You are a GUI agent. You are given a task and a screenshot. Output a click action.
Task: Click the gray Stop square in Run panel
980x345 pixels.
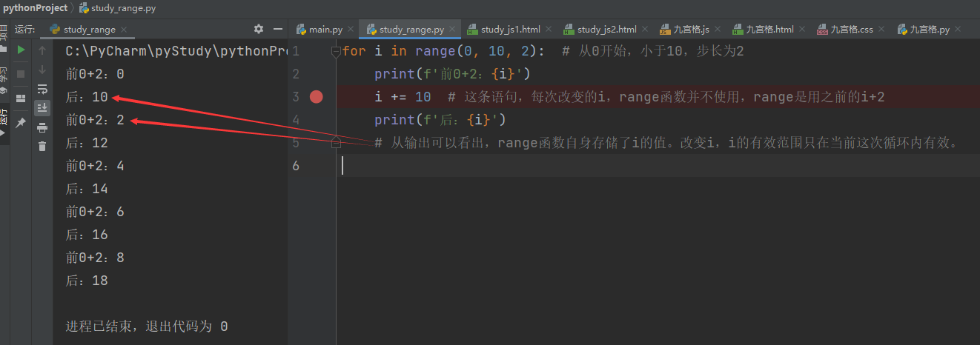(x=21, y=74)
